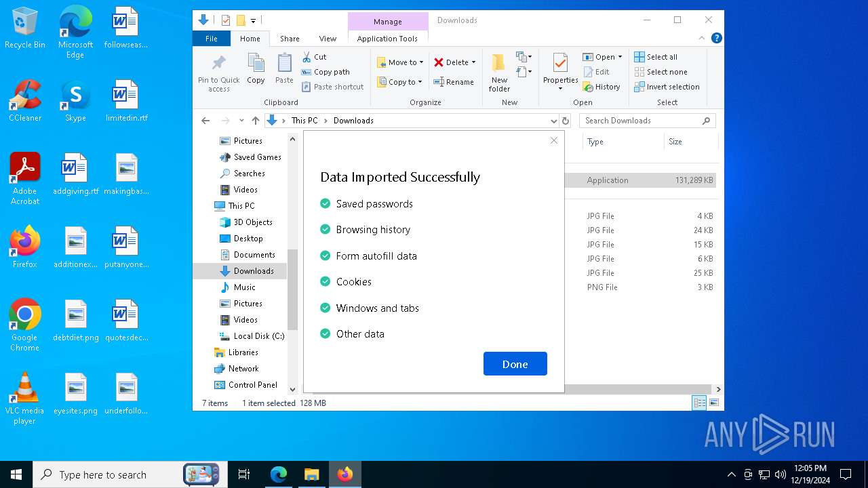Viewport: 868px width, 488px height.
Task: Open Microsoft Edge from taskbar
Action: pos(279,474)
